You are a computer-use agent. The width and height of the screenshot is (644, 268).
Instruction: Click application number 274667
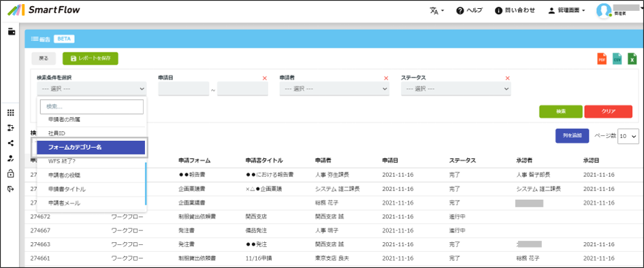40,230
